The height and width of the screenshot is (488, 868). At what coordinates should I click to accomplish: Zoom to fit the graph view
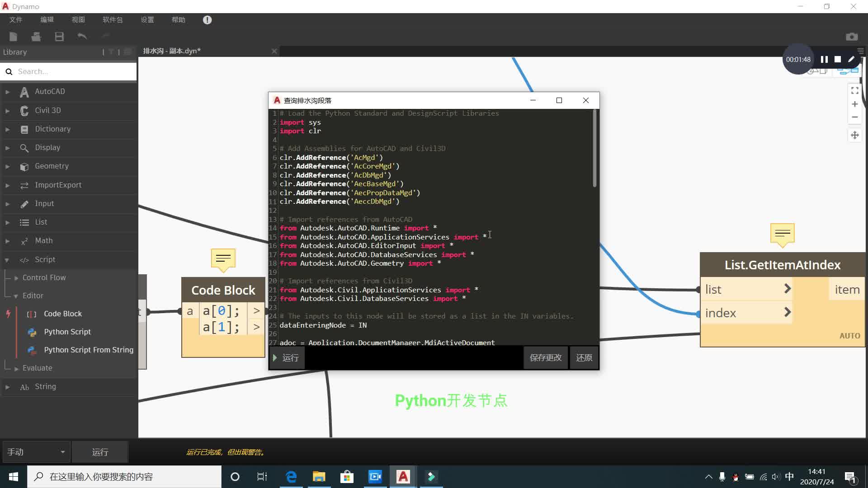click(x=854, y=90)
